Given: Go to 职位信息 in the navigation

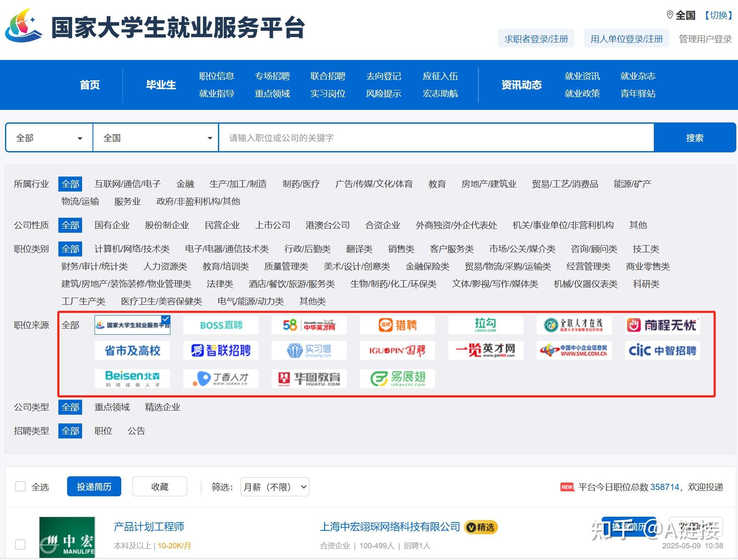Looking at the screenshot, I should click(217, 76).
